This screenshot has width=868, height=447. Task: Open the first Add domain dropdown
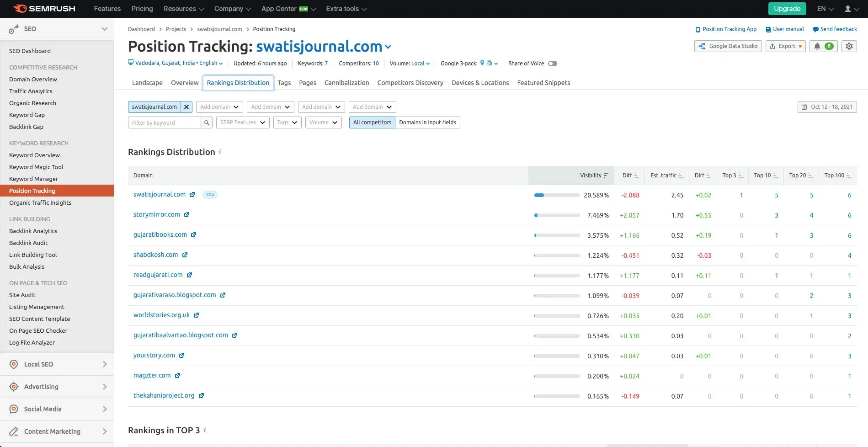(219, 107)
